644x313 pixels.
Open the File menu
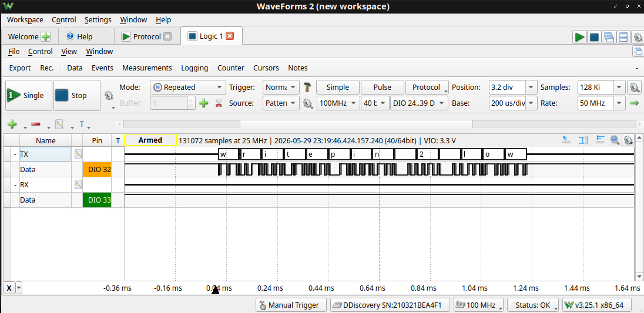point(14,51)
